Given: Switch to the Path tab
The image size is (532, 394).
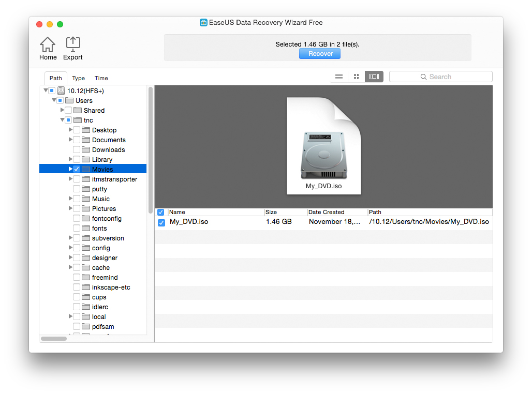Looking at the screenshot, I should click(x=56, y=78).
